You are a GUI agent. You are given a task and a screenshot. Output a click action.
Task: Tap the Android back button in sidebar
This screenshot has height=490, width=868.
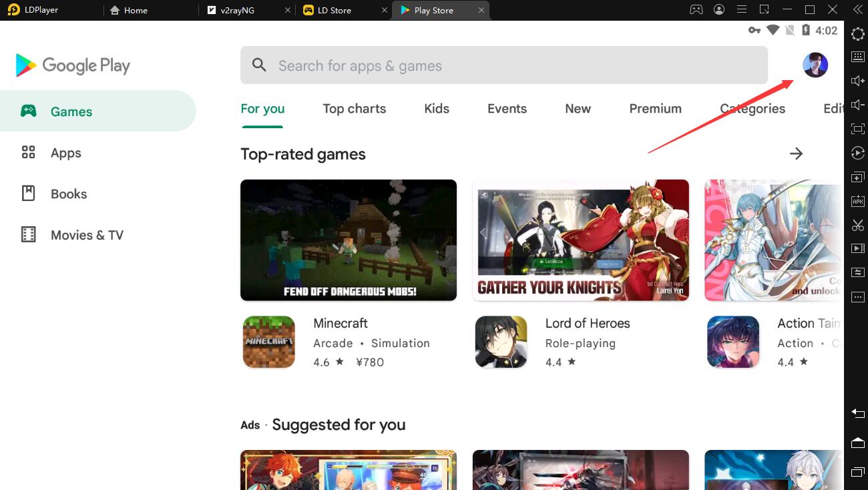click(858, 413)
